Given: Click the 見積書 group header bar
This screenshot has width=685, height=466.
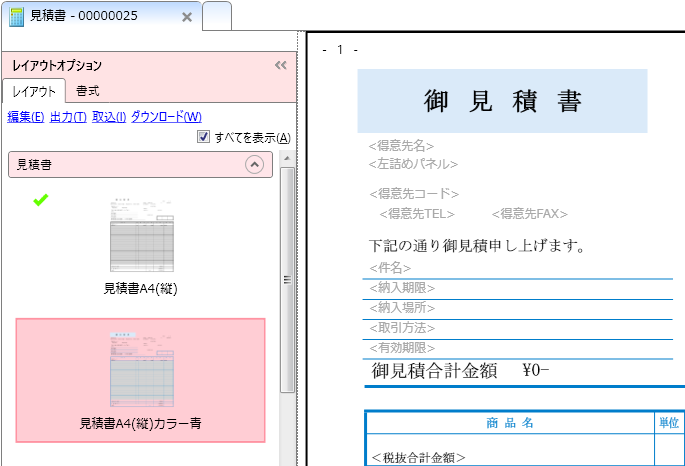Looking at the screenshot, I should [x=120, y=165].
